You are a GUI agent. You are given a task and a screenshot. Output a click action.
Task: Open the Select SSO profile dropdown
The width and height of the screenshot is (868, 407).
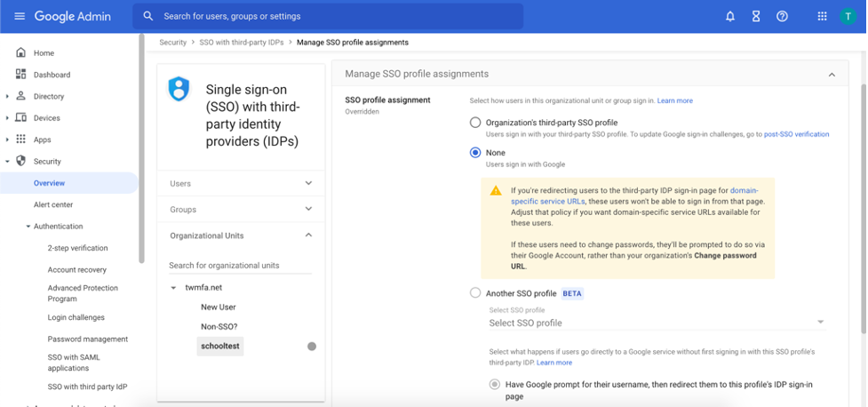(657, 323)
